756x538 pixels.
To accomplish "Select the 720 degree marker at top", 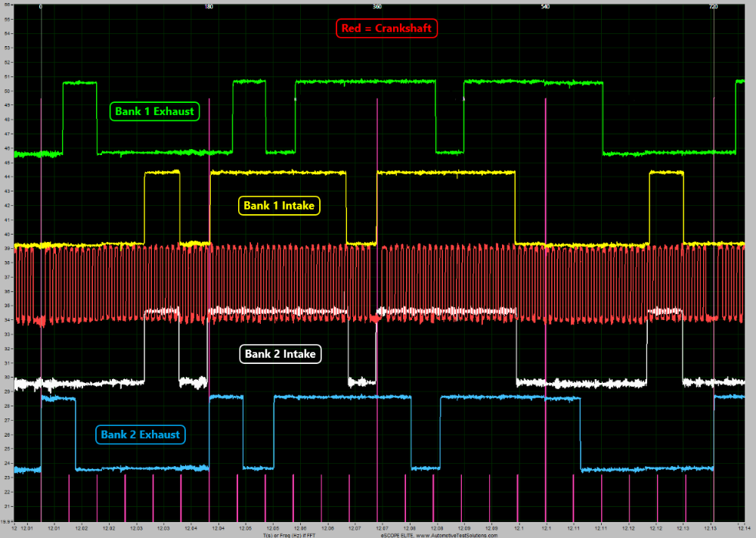I will click(713, 6).
